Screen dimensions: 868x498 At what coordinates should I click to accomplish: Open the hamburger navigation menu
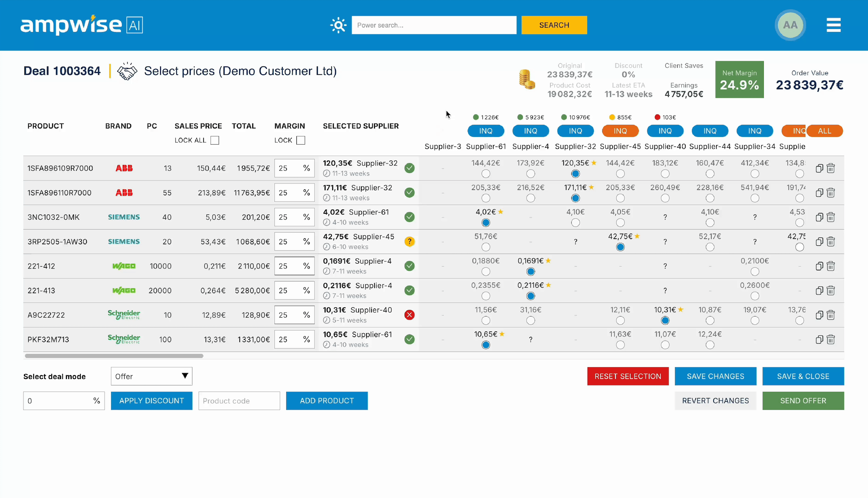pyautogui.click(x=833, y=25)
